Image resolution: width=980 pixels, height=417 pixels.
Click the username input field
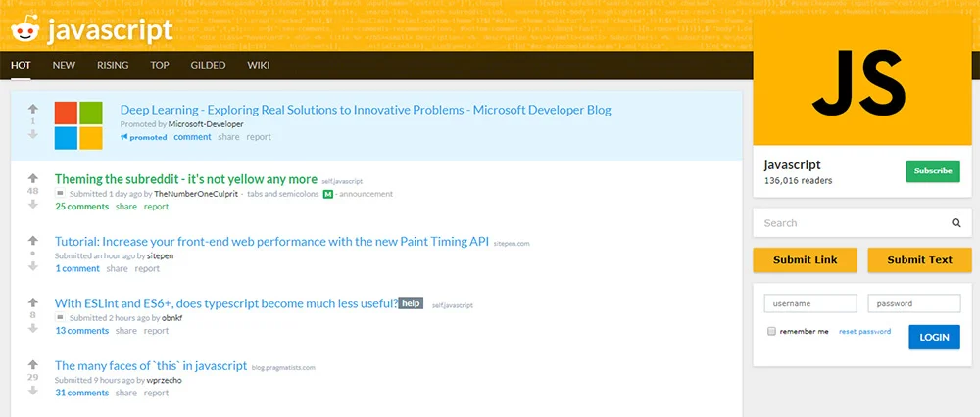pos(810,303)
